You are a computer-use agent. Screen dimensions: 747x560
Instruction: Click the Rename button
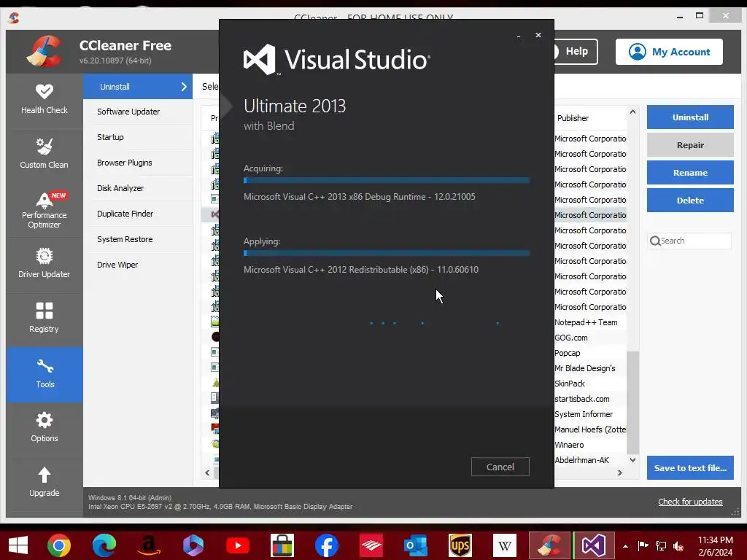[690, 172]
